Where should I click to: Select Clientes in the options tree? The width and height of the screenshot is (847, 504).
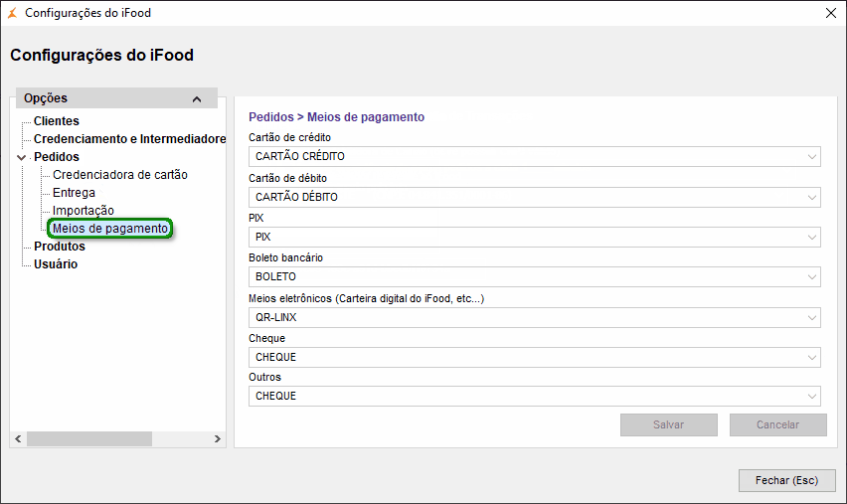(57, 121)
